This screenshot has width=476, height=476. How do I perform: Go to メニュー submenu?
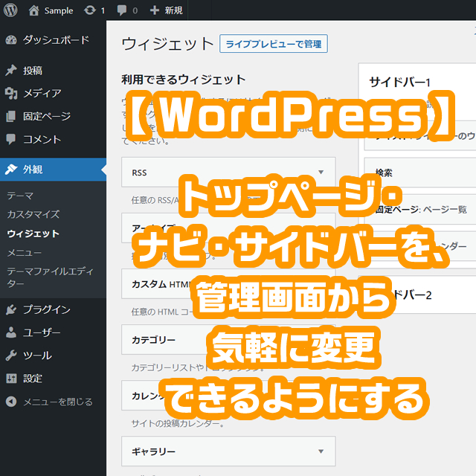click(x=25, y=253)
